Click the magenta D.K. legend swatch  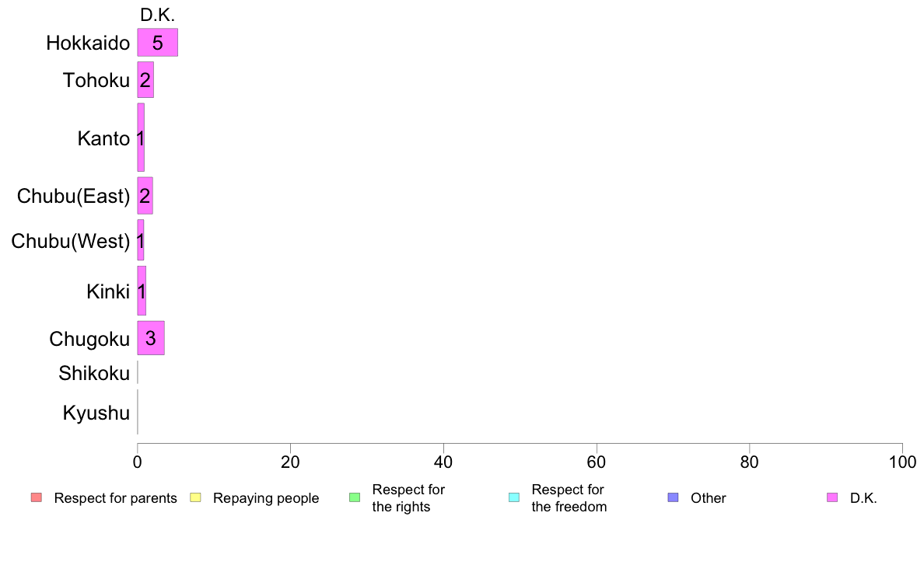(832, 497)
